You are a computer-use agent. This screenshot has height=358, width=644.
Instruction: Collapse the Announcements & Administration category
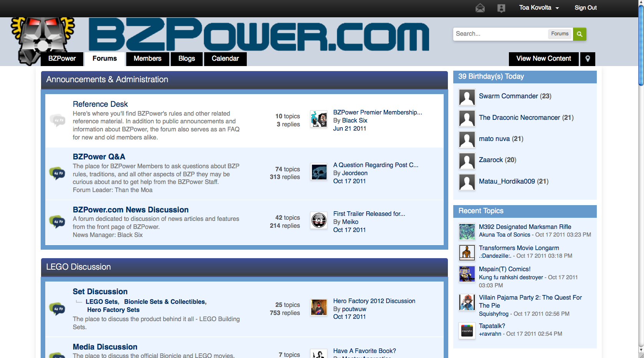click(x=244, y=80)
